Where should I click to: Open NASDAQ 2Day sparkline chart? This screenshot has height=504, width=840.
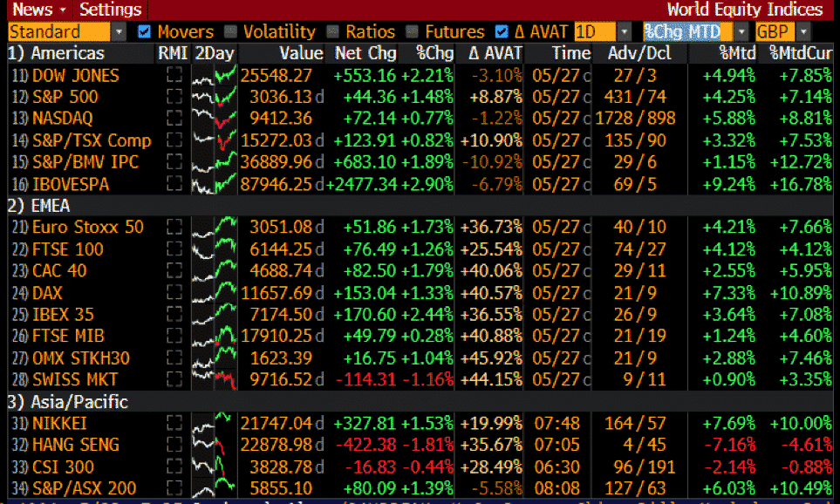[215, 118]
